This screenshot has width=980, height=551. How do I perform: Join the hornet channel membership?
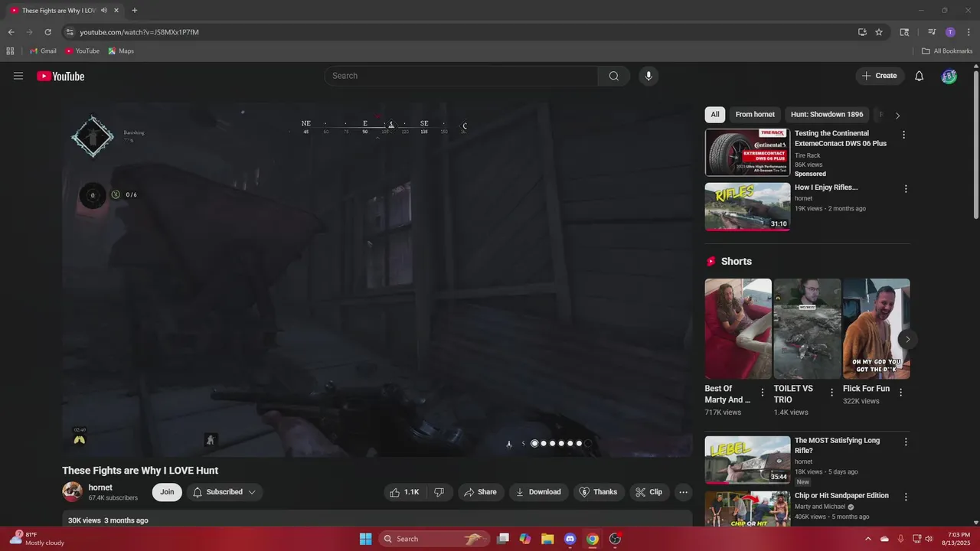(x=167, y=492)
